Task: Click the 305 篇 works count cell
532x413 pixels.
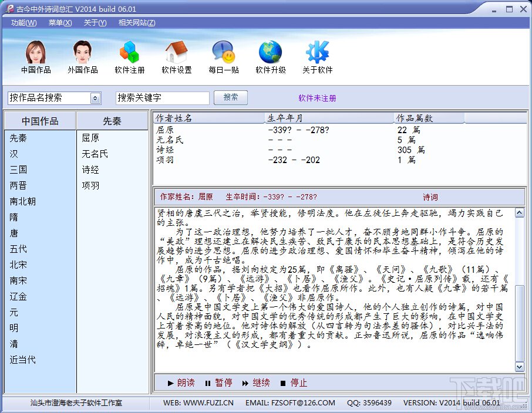Action: click(x=411, y=150)
